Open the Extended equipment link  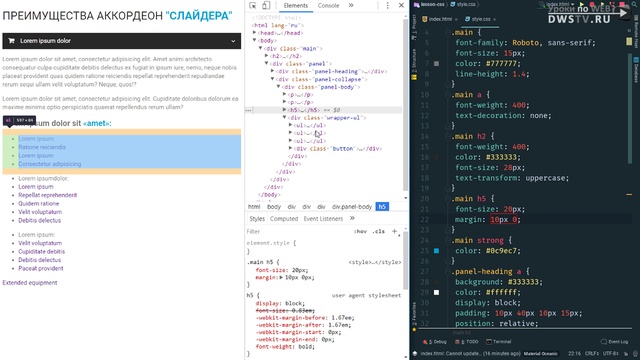click(30, 282)
